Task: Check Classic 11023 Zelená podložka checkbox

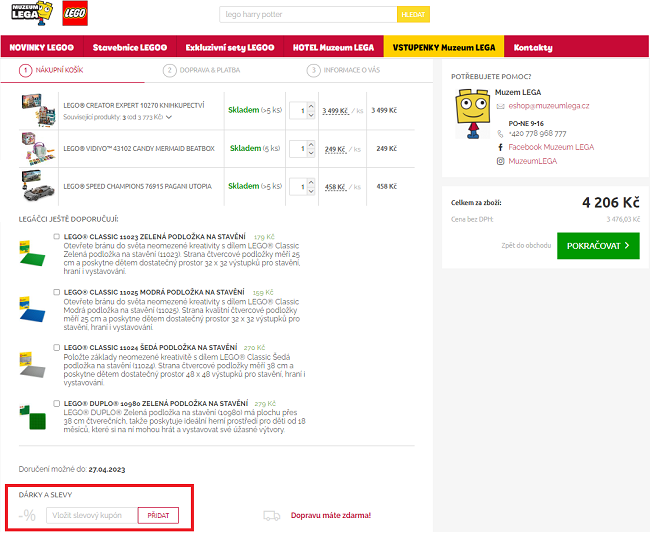Action: coord(56,236)
